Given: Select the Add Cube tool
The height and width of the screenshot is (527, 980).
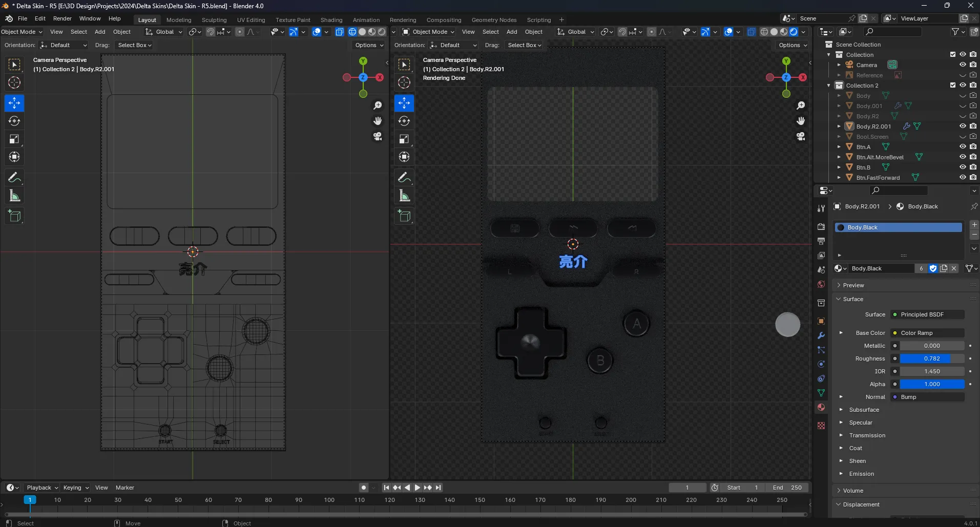Looking at the screenshot, I should [x=14, y=216].
